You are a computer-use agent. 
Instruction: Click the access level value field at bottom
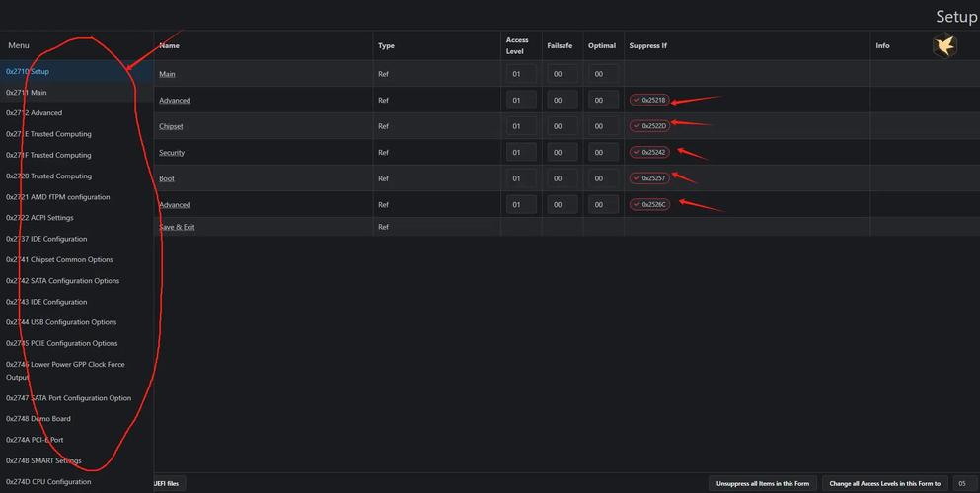pos(964,483)
